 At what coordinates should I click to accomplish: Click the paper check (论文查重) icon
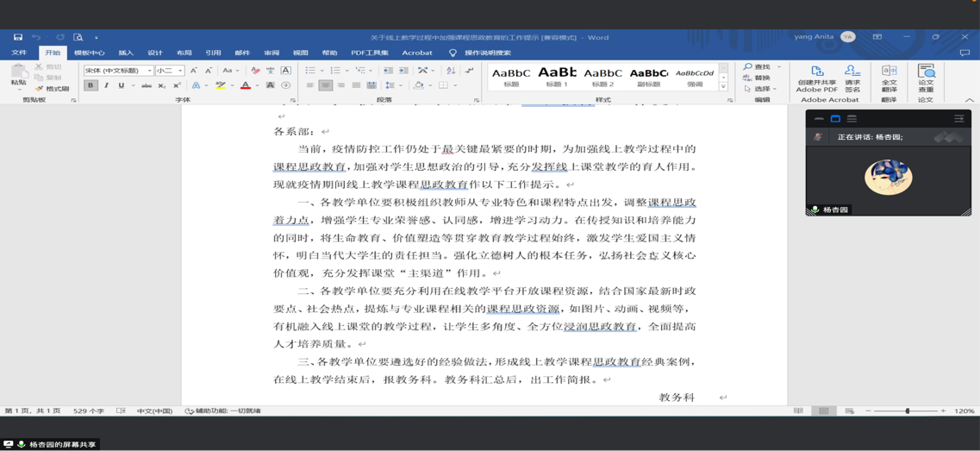[x=926, y=77]
